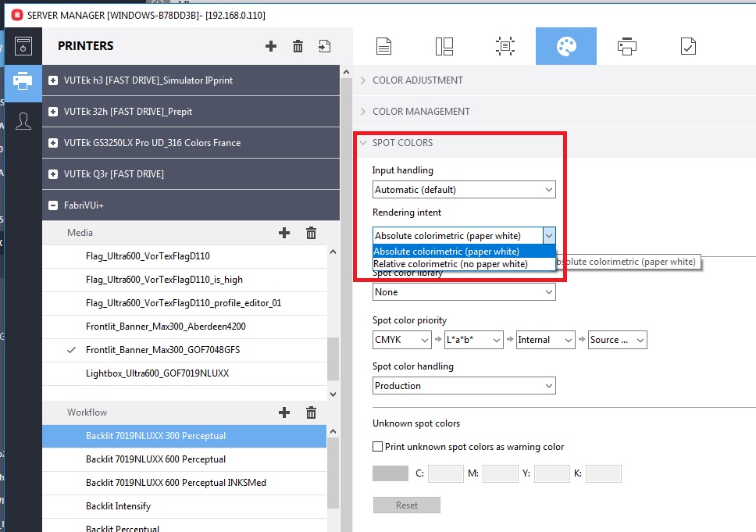Screen dimensions: 756x532
Task: Open the layout tab icon
Action: 444,46
